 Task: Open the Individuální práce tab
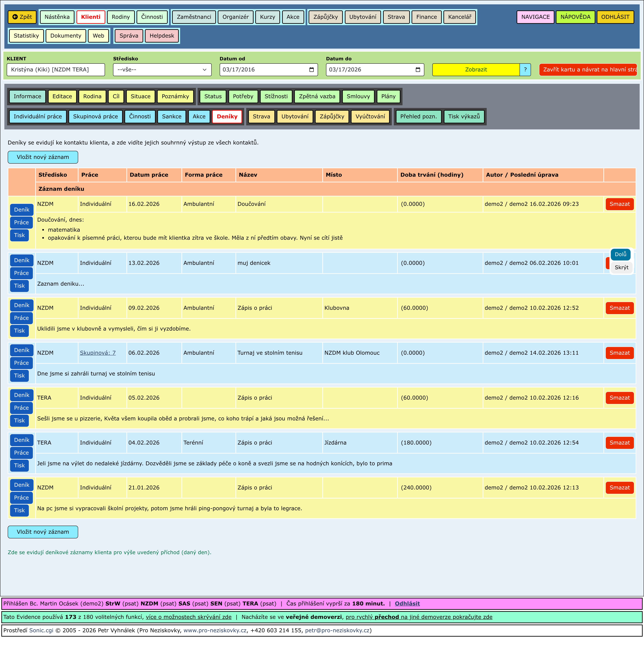tap(38, 116)
